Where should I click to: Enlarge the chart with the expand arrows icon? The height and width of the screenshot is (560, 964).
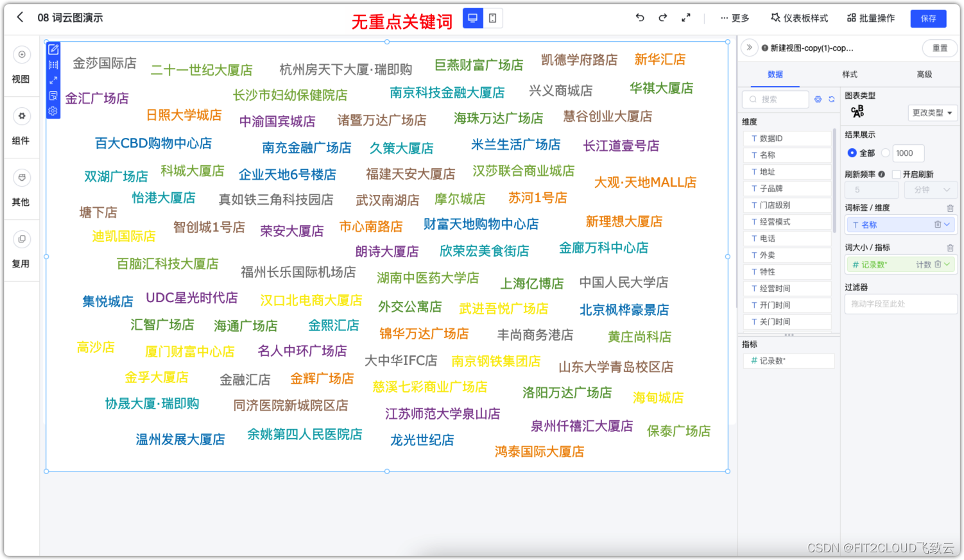[53, 80]
